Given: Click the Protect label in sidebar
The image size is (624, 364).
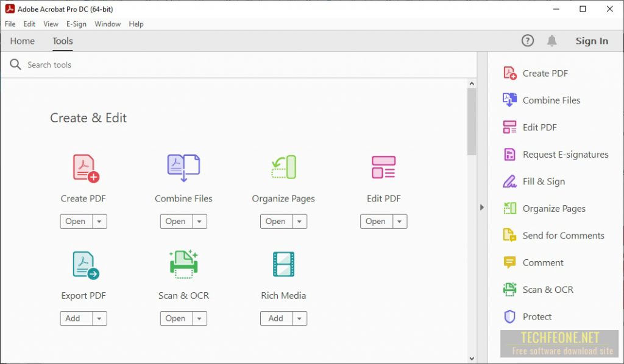Looking at the screenshot, I should 537,317.
